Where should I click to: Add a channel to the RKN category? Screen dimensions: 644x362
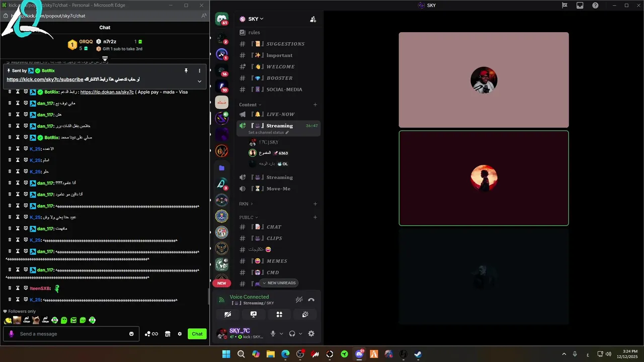point(315,204)
